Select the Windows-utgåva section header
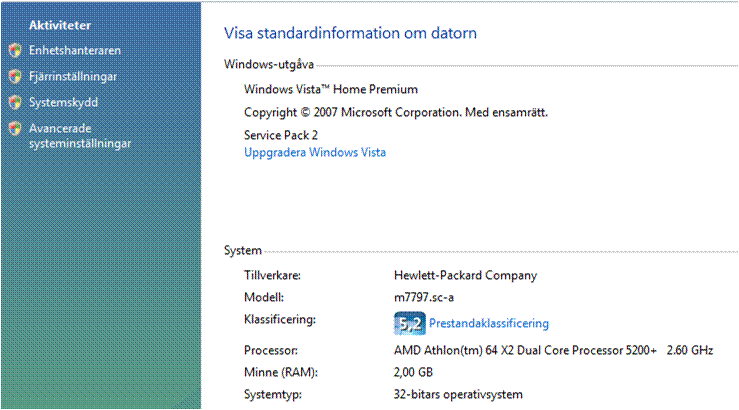Viewport: 739px width, 410px height. coord(269,65)
